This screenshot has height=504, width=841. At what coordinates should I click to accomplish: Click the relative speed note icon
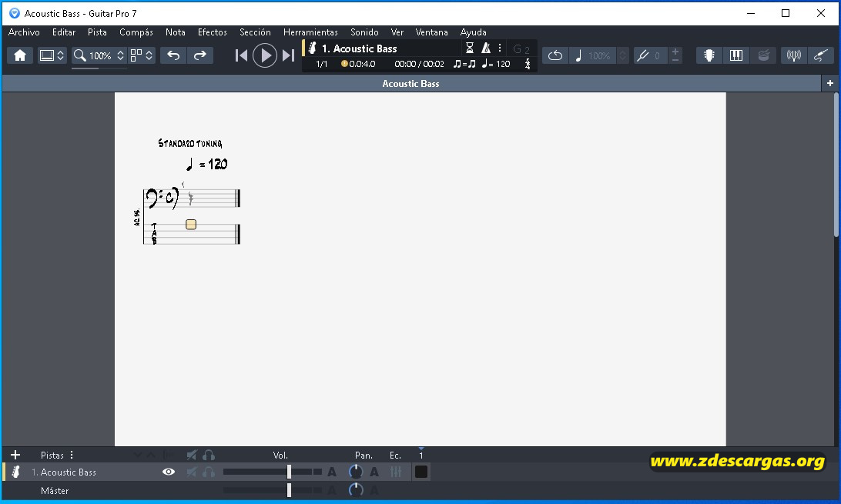click(578, 55)
